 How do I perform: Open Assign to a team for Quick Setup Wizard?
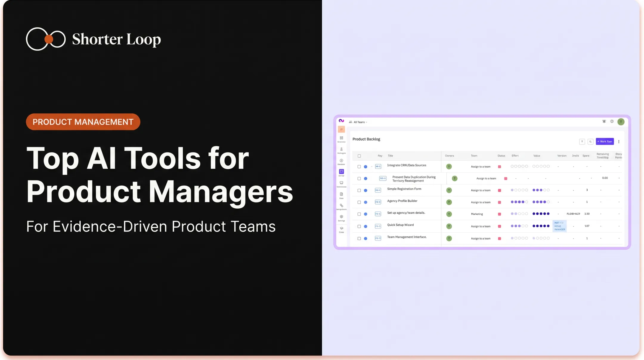[481, 226]
